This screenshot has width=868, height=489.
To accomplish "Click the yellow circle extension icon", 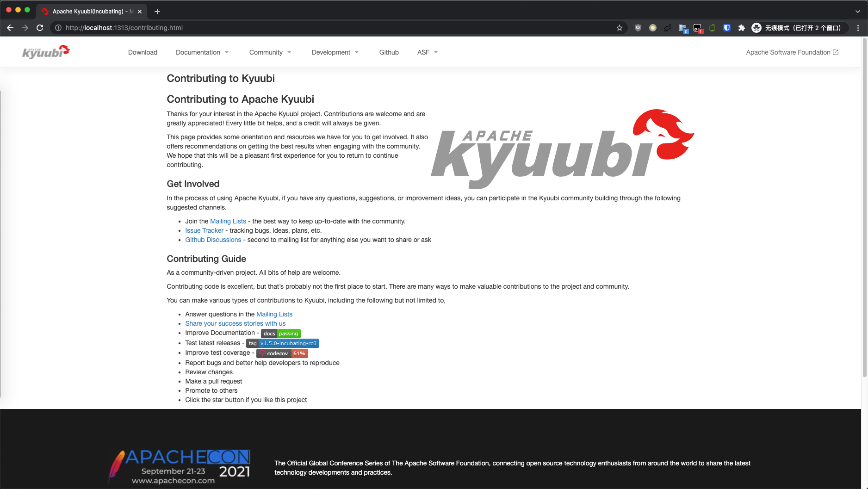I will (653, 28).
